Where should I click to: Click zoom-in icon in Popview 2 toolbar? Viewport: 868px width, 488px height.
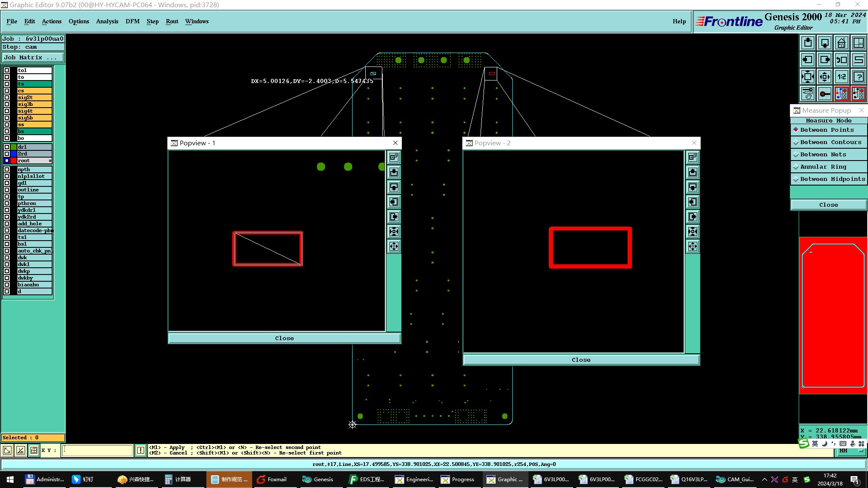(x=693, y=232)
